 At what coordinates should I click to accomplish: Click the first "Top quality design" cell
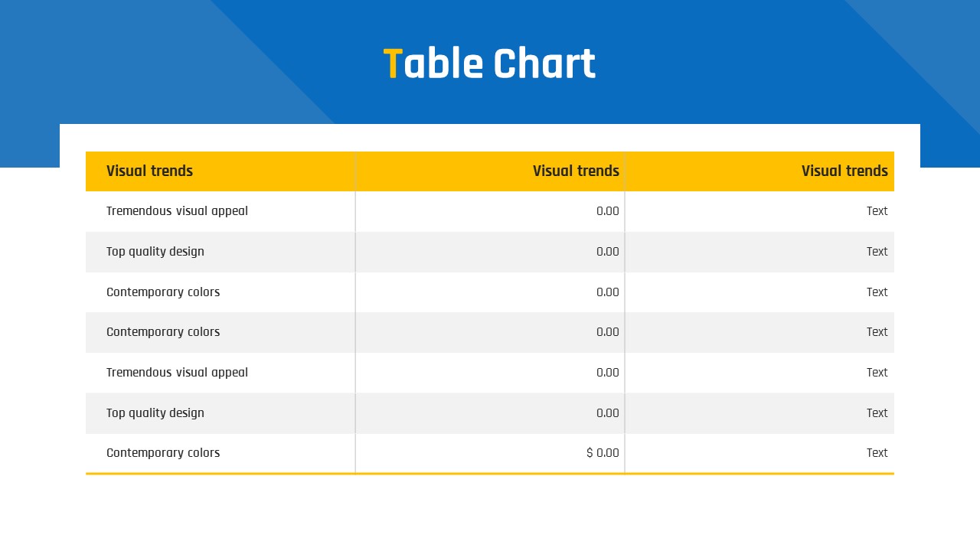pos(155,252)
